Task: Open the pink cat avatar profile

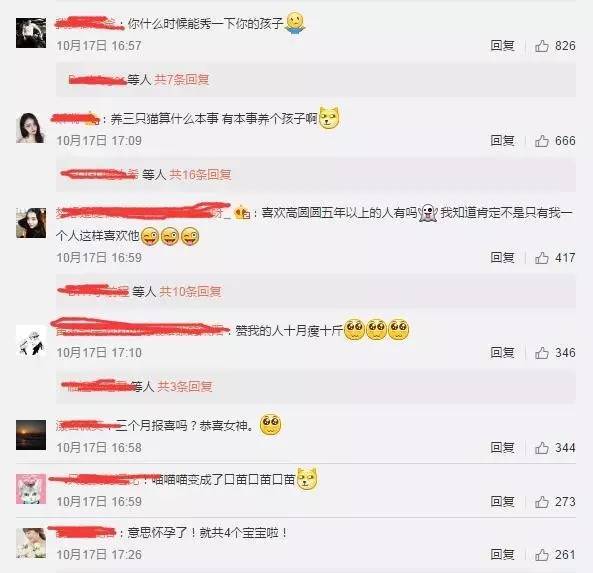Action: click(x=31, y=489)
